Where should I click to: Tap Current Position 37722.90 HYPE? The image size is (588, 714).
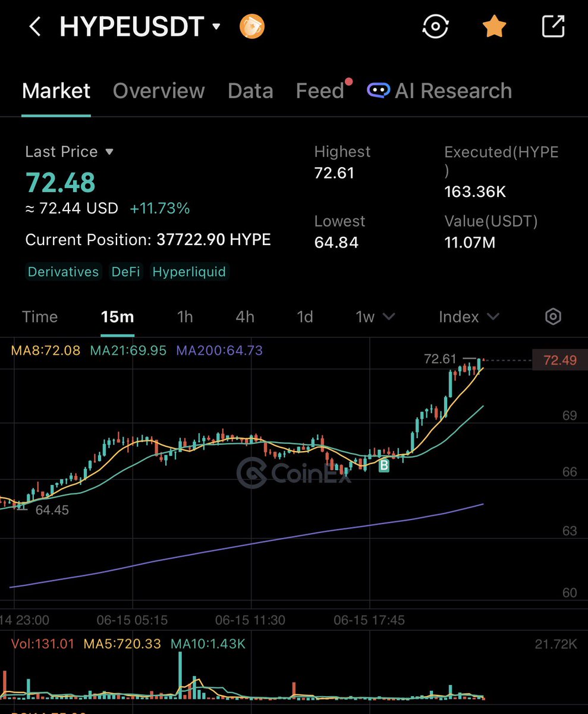point(148,240)
